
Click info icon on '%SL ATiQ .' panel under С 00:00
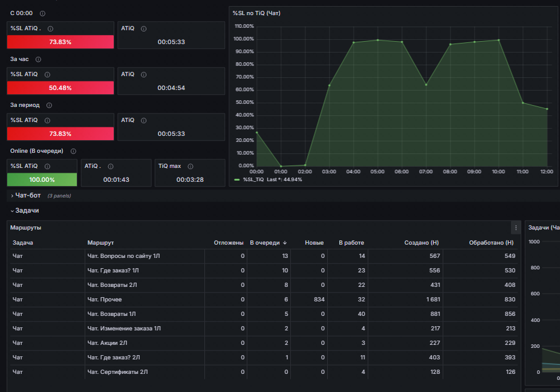coord(50,28)
